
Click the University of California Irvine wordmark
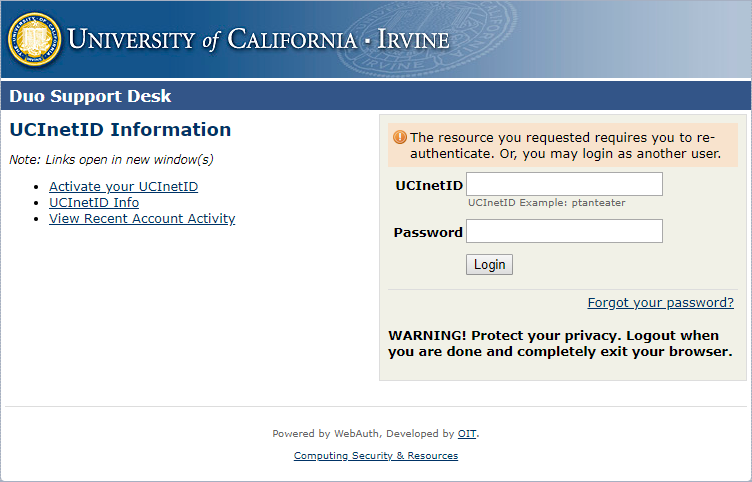(258, 40)
